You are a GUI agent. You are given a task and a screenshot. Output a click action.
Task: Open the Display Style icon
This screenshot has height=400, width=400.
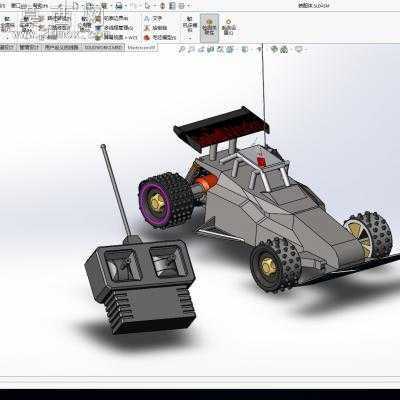pos(245,50)
